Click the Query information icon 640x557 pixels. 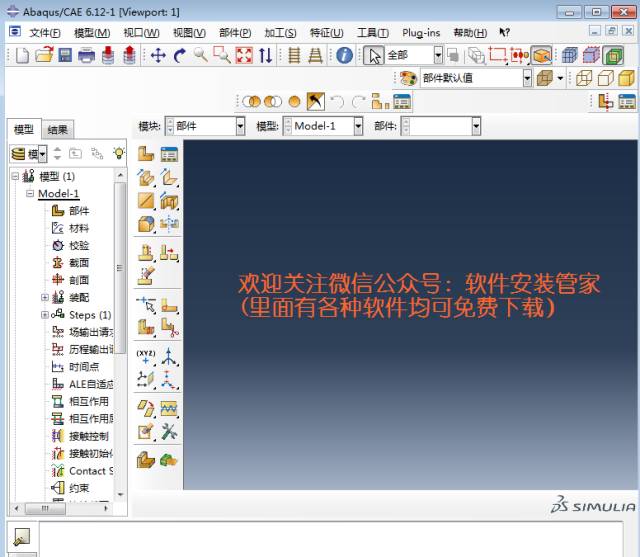coord(341,56)
